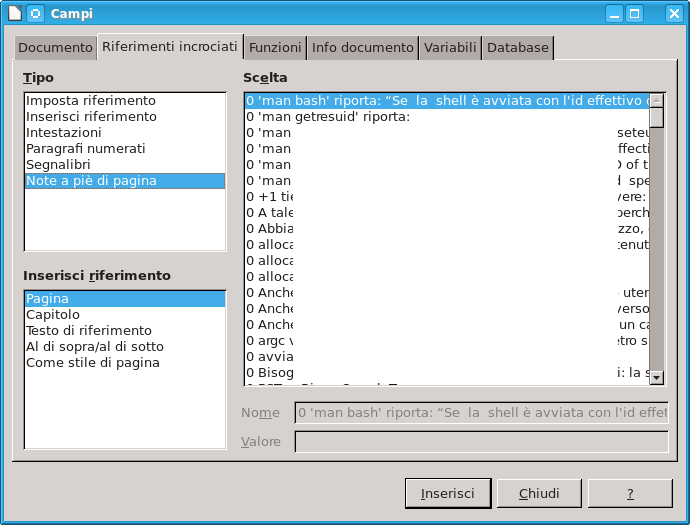Select 'Intestazioni' in the Tipo list
This screenshot has height=525, width=690.
pos(64,133)
